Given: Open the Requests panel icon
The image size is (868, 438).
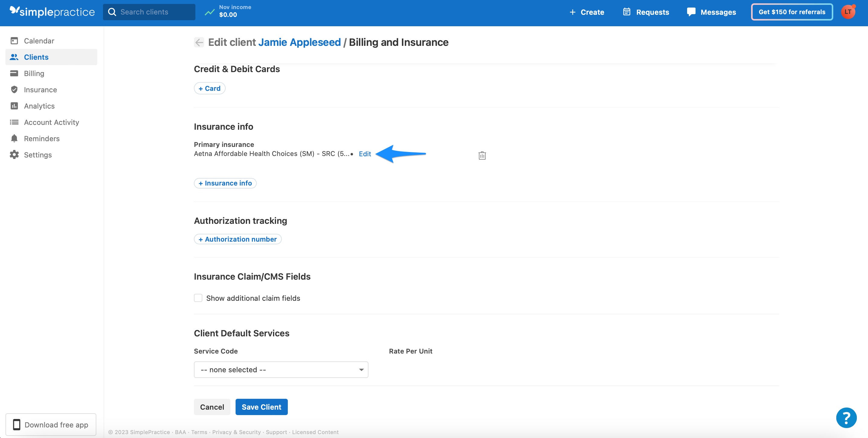Looking at the screenshot, I should click(x=626, y=12).
